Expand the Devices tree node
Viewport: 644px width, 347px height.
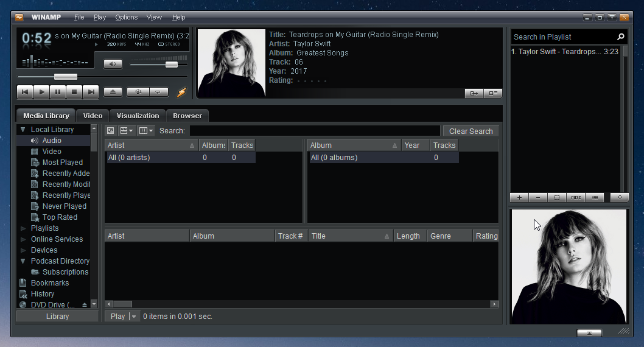click(x=23, y=250)
